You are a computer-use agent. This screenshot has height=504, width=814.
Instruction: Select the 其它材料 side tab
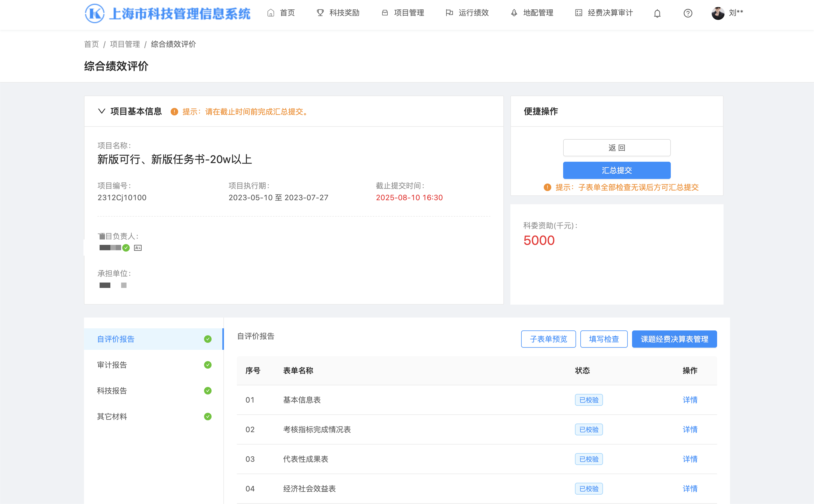(153, 417)
